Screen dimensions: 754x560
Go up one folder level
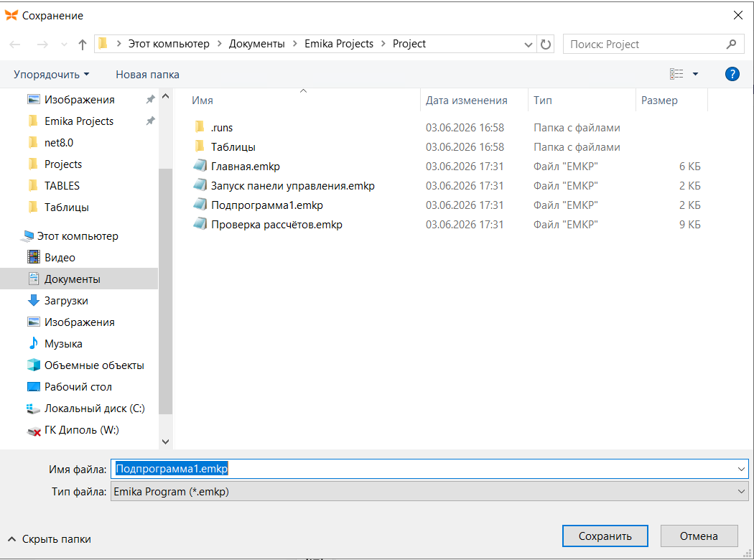coord(83,45)
